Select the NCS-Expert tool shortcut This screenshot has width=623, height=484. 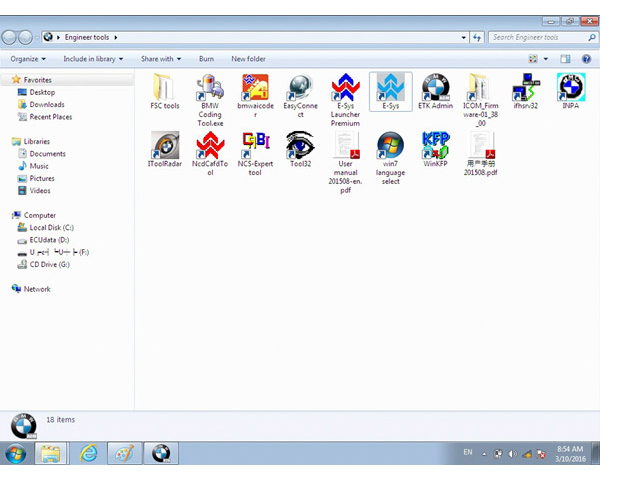click(x=255, y=154)
